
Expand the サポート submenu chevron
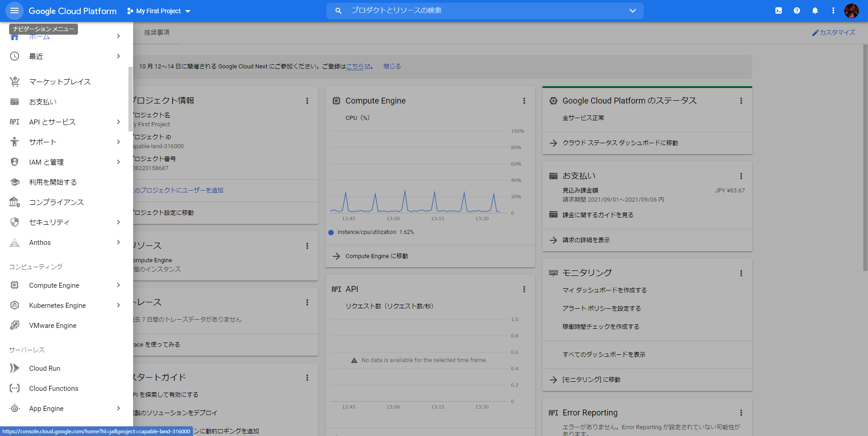[x=118, y=142]
